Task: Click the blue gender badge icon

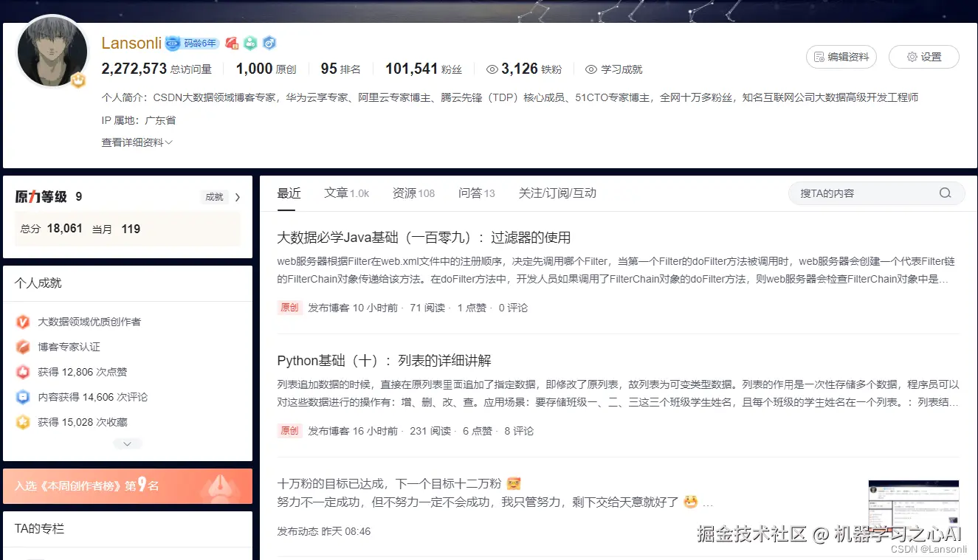Action: pos(269,44)
